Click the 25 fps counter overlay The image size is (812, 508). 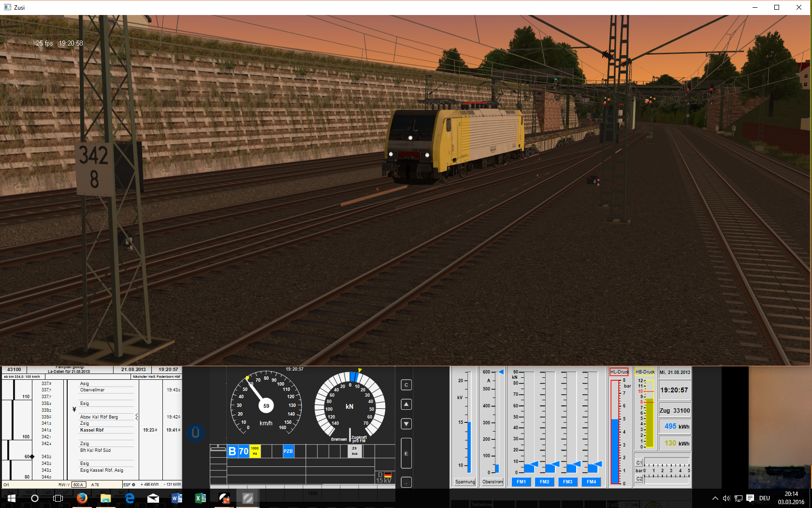click(44, 43)
